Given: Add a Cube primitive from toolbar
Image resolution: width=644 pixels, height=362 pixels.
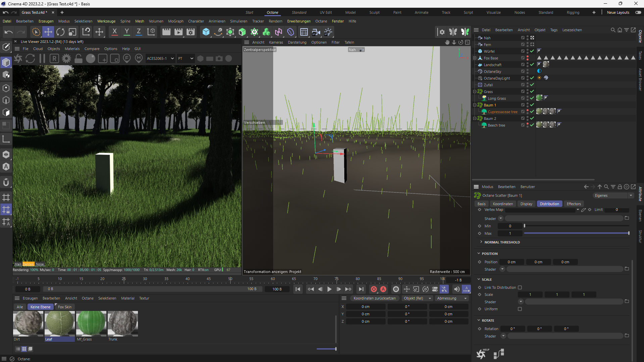Looking at the screenshot, I should pos(206,32).
